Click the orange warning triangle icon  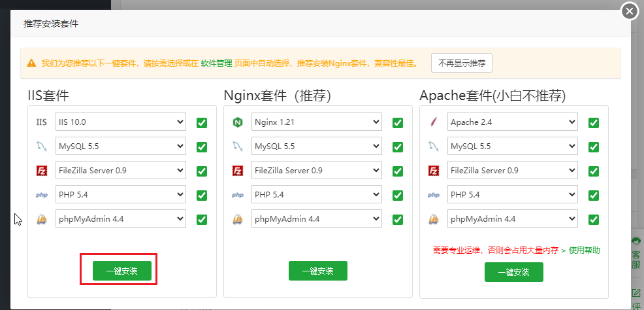click(31, 63)
